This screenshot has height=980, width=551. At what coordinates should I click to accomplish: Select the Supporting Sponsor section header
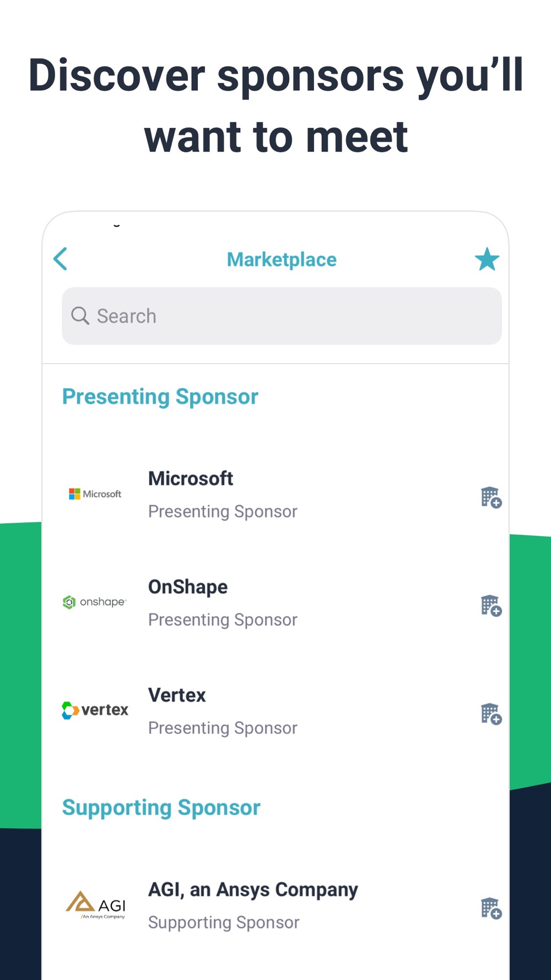(x=161, y=808)
